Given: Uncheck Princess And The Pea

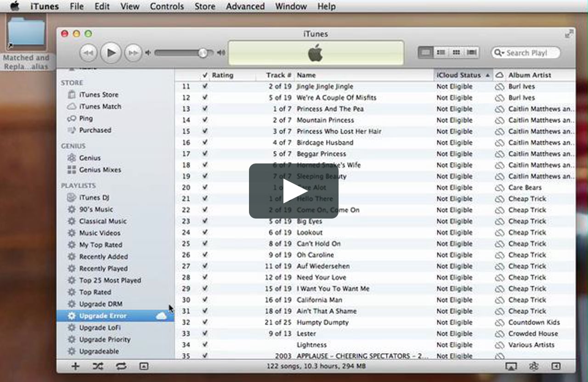Looking at the screenshot, I should click(205, 109).
